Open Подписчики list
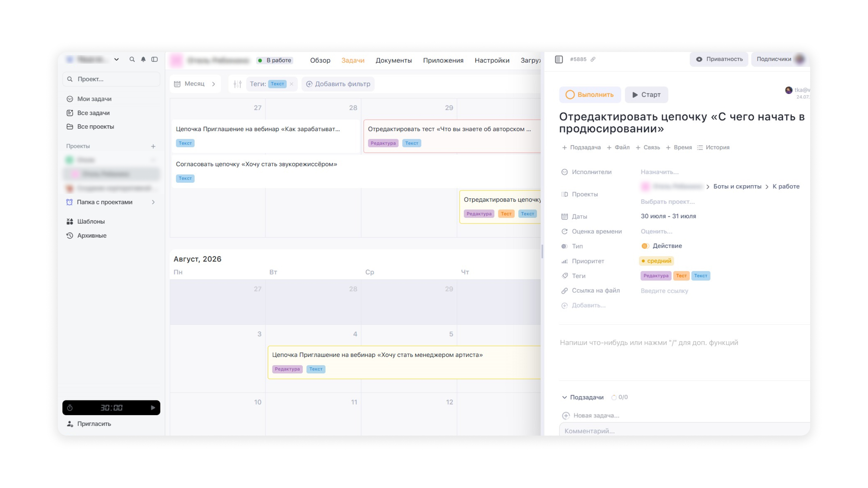This screenshot has height=488, width=868. 780,59
